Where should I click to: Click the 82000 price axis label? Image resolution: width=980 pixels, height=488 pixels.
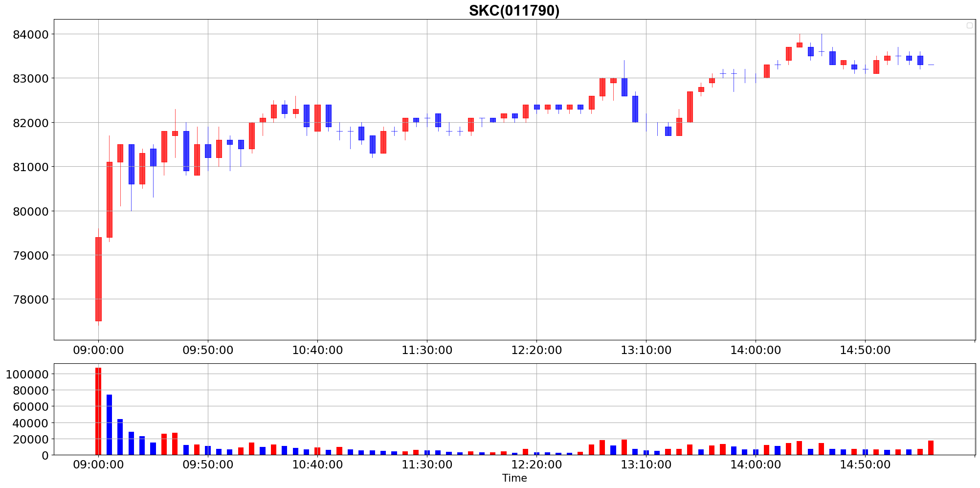point(31,123)
